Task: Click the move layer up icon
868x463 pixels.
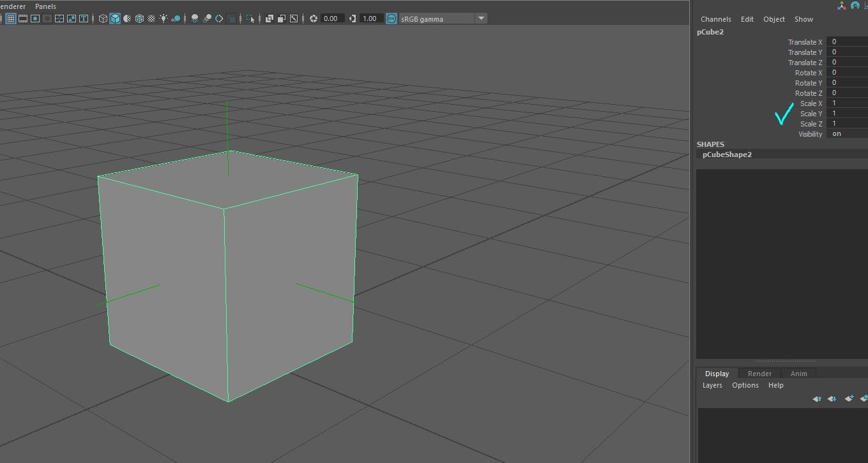Action: coord(817,398)
